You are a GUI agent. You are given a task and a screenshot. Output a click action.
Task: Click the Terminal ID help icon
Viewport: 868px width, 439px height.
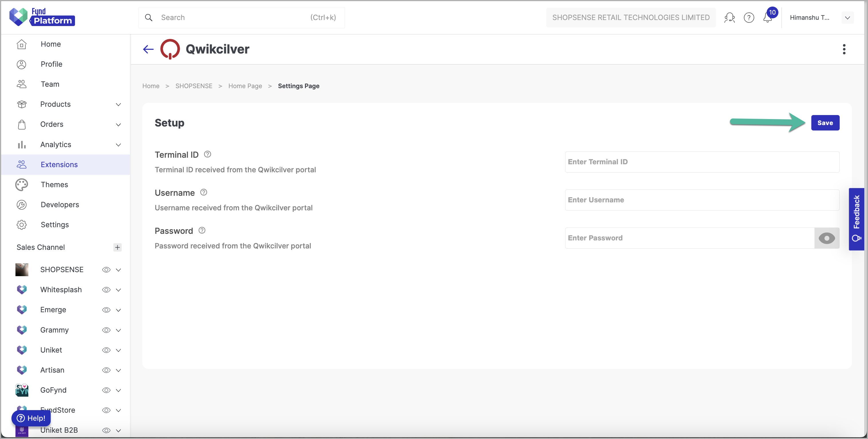click(x=208, y=154)
